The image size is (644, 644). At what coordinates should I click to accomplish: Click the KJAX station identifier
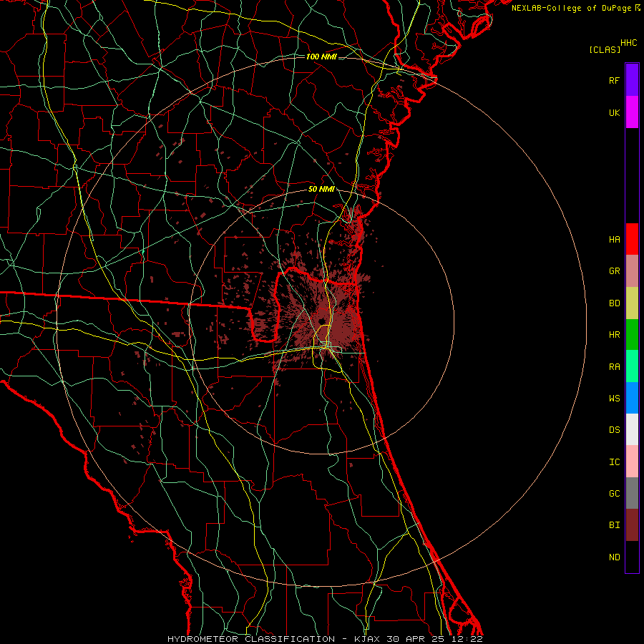tap(367, 639)
